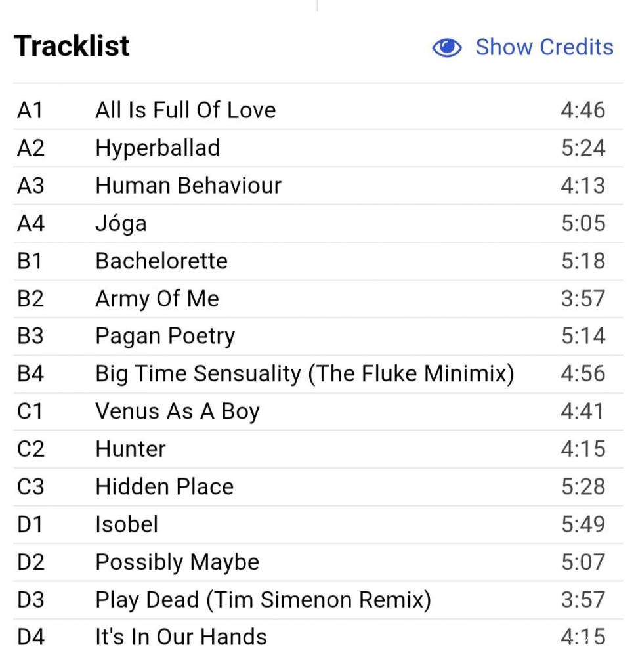Select the Hyperballad track title
Viewport: 636px width, 672px height.
pos(158,148)
